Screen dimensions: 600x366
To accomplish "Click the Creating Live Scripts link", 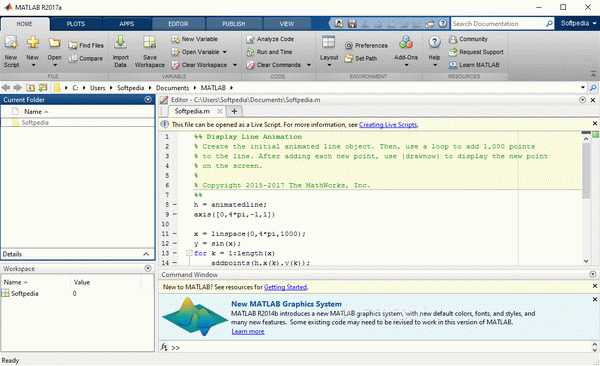I will tap(388, 125).
